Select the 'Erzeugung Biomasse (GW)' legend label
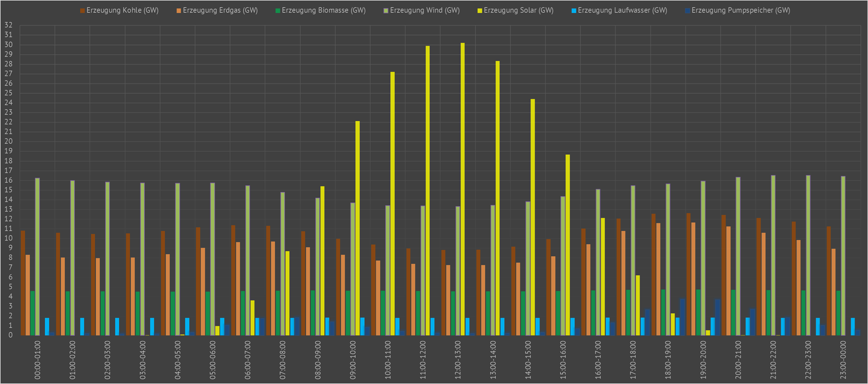 coord(323,10)
